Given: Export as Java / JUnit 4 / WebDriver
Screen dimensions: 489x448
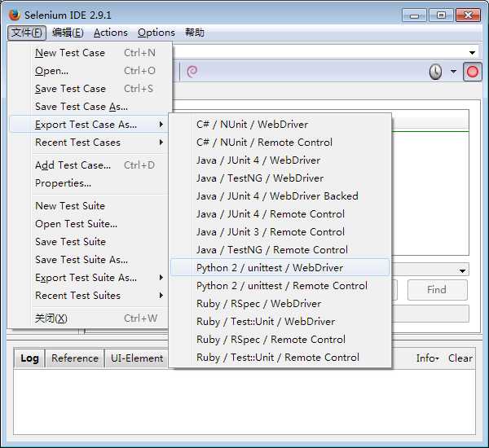Looking at the screenshot, I should coord(280,160).
